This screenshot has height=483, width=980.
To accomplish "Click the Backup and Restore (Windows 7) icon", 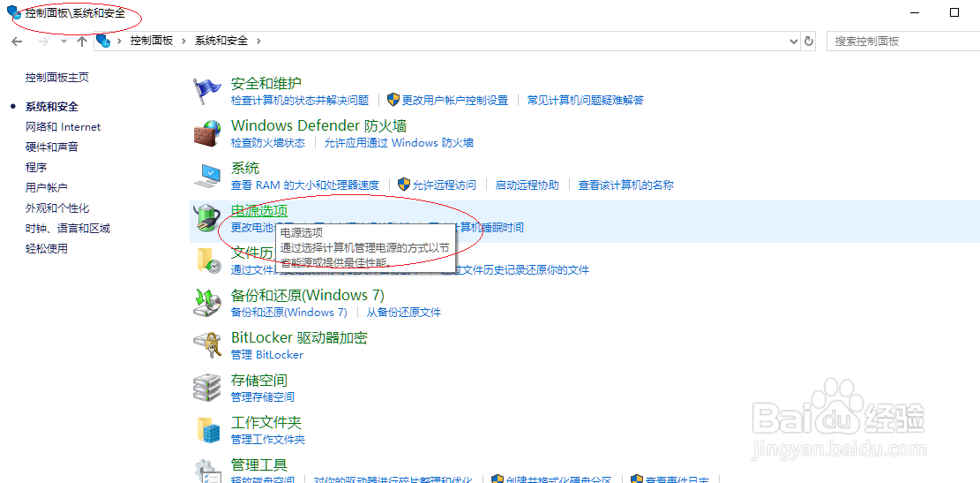I will tap(207, 304).
